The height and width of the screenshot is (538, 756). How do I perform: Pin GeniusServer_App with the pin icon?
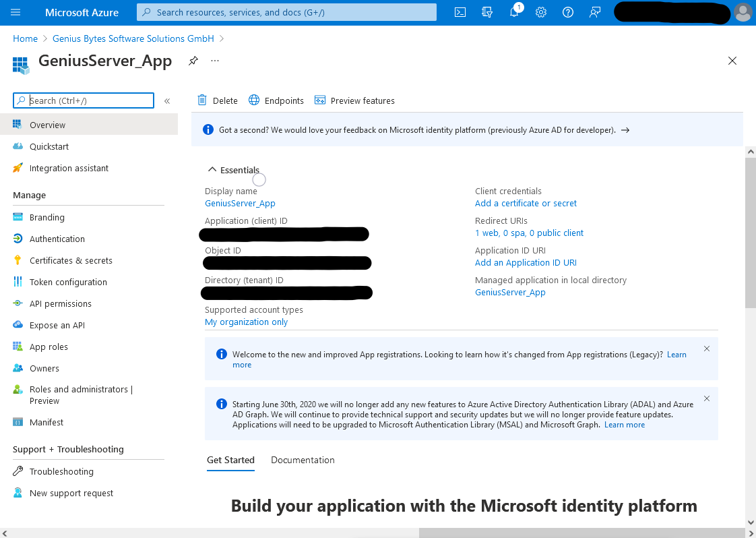(193, 61)
